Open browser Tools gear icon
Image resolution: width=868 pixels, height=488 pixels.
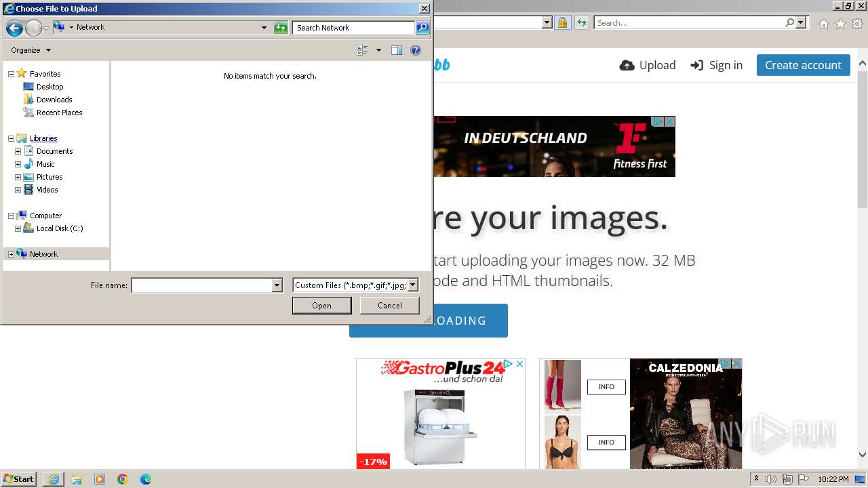(x=857, y=24)
